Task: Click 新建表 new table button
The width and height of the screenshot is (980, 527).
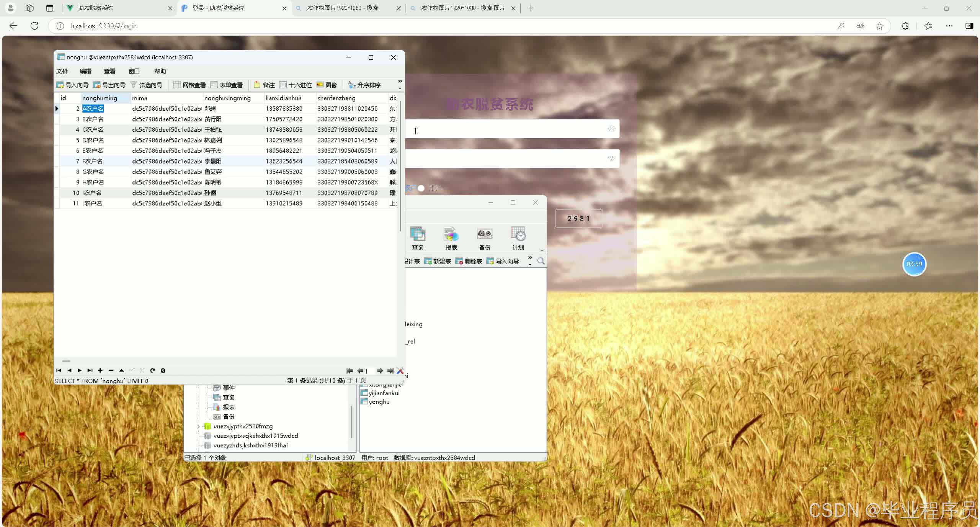Action: (x=438, y=261)
